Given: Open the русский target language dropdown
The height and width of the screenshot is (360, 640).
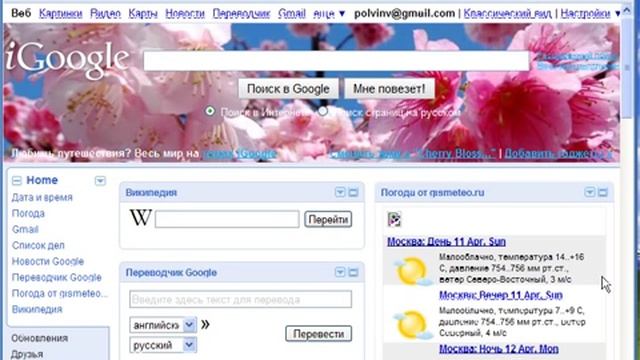Looking at the screenshot, I should point(163,345).
